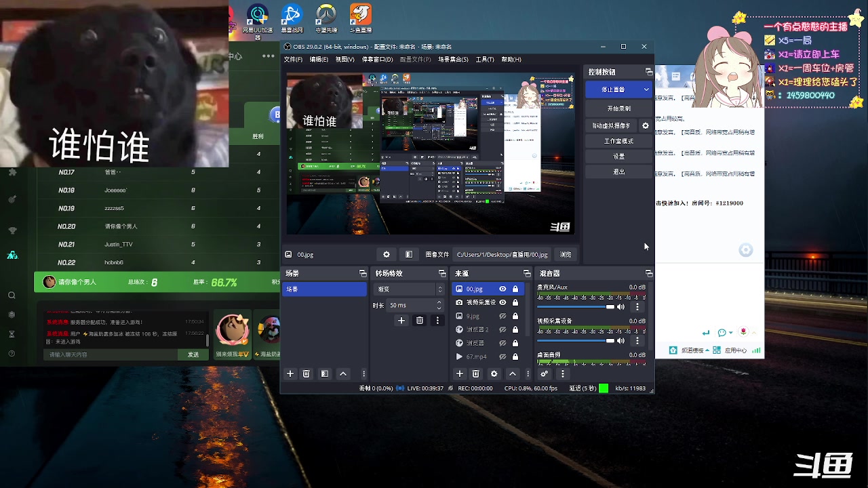The width and height of the screenshot is (868, 488).
Task: Click 工作室模式 studio mode button
Action: coord(618,141)
